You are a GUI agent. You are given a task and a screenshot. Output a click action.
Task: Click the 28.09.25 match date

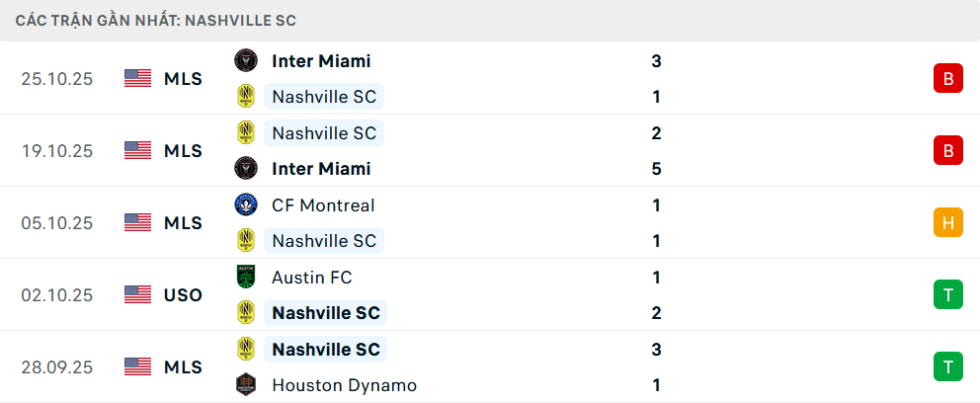(56, 367)
